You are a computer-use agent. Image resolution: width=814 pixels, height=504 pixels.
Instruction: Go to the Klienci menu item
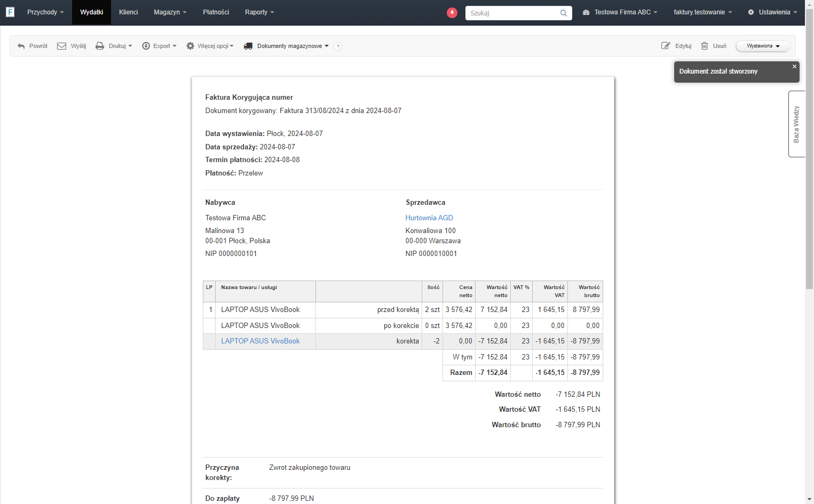128,12
